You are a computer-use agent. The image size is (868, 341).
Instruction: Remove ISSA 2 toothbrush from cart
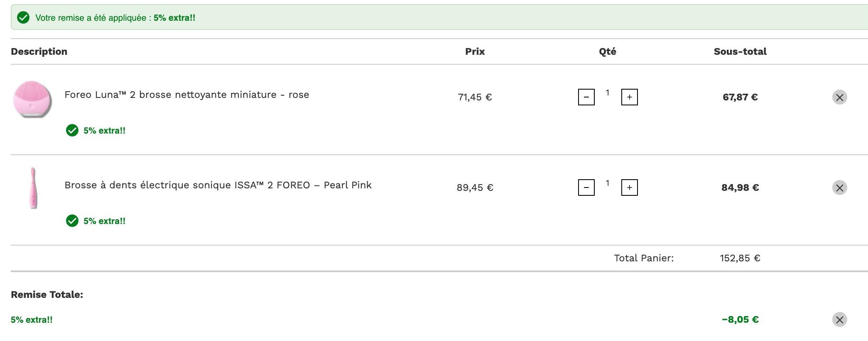[839, 188]
